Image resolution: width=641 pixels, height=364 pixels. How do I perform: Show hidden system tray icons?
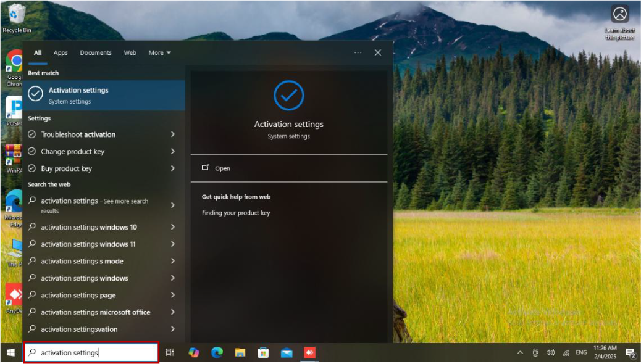coord(520,353)
